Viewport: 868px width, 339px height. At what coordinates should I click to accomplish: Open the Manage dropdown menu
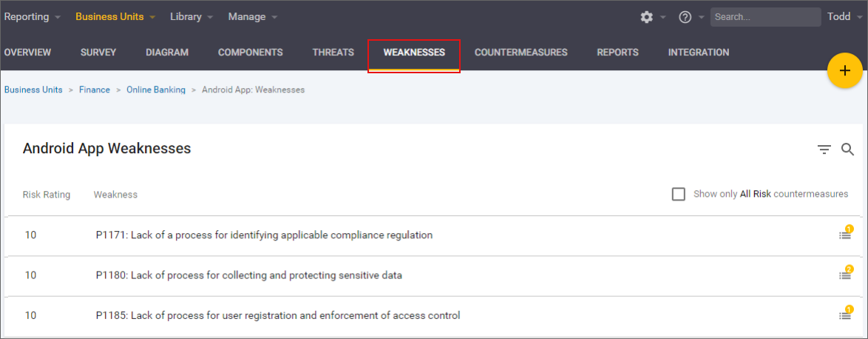point(252,16)
